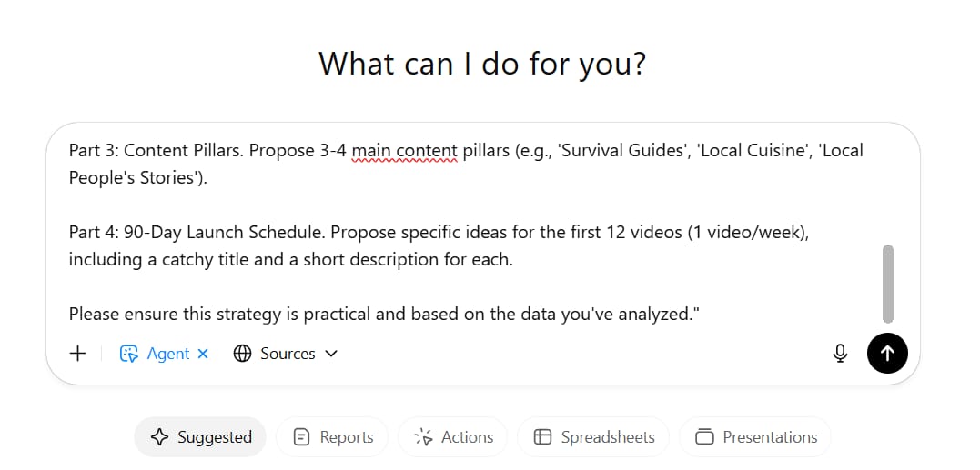
Task: Click the misspelled-underlined 'main content' text
Action: [x=404, y=150]
